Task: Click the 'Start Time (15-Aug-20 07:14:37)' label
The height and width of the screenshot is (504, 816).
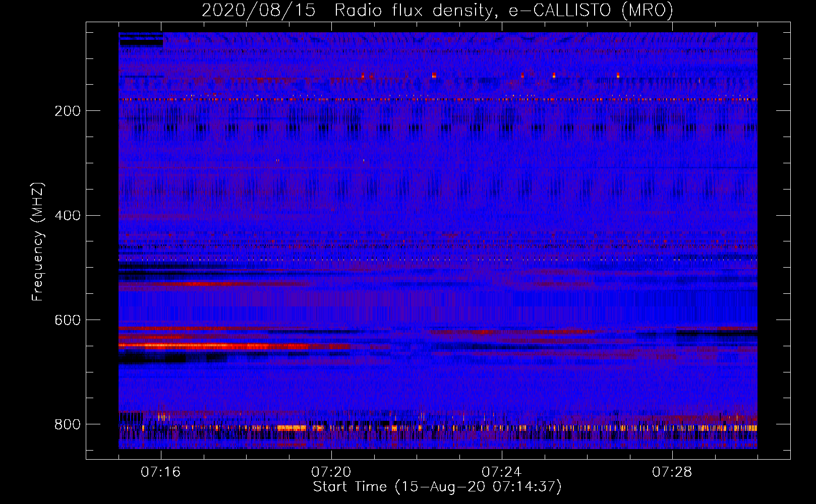Action: point(437,487)
